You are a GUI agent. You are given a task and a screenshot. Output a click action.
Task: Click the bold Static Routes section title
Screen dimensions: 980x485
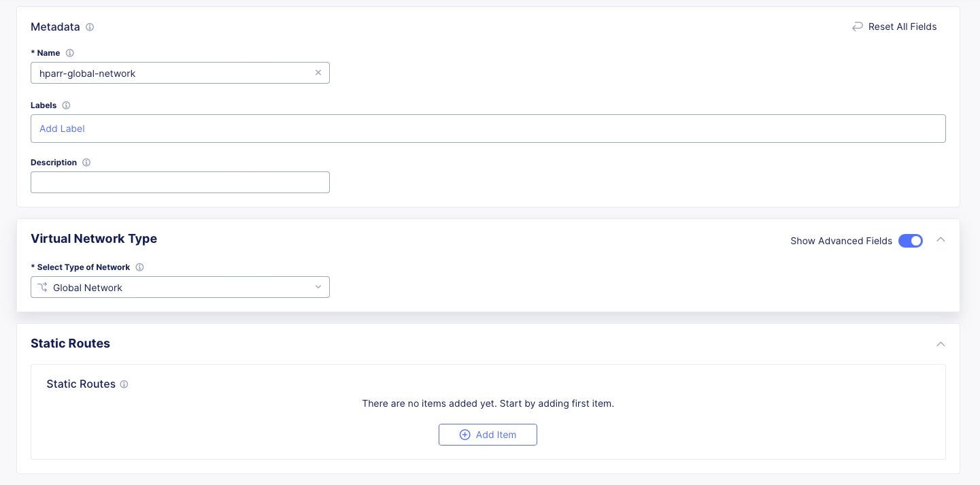click(70, 344)
